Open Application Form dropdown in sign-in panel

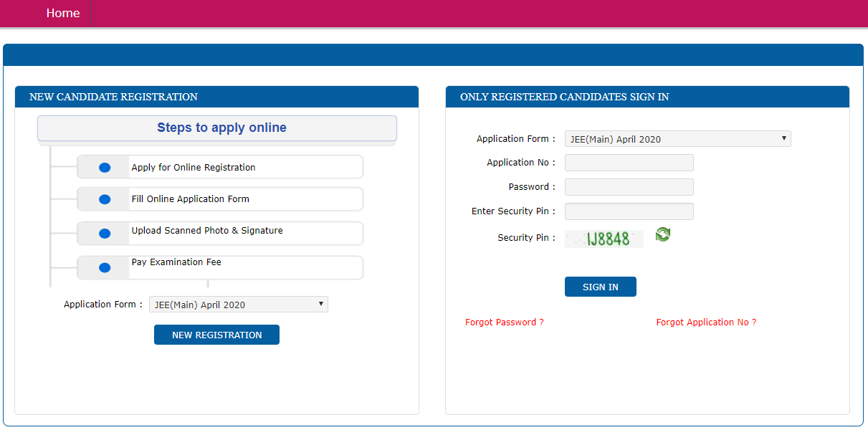click(677, 139)
